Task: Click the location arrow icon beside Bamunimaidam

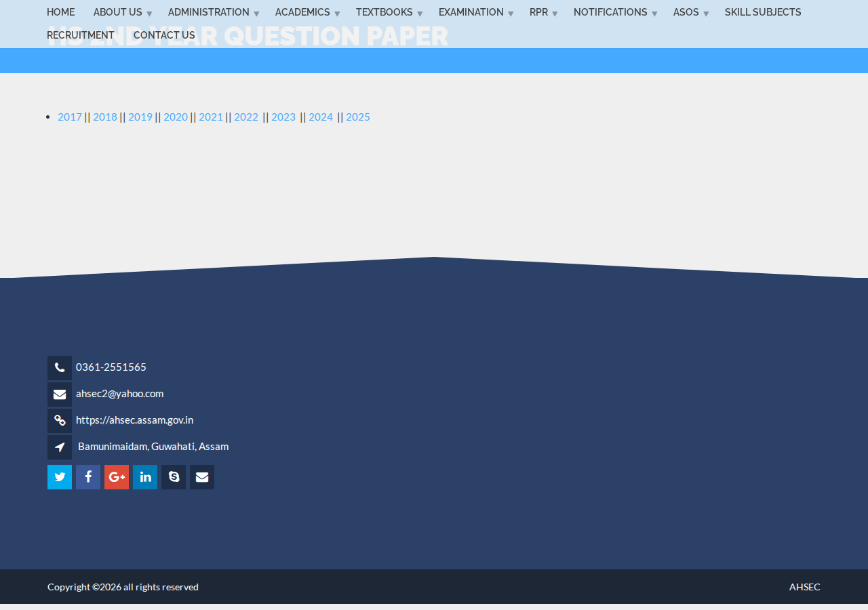Action: 60,447
